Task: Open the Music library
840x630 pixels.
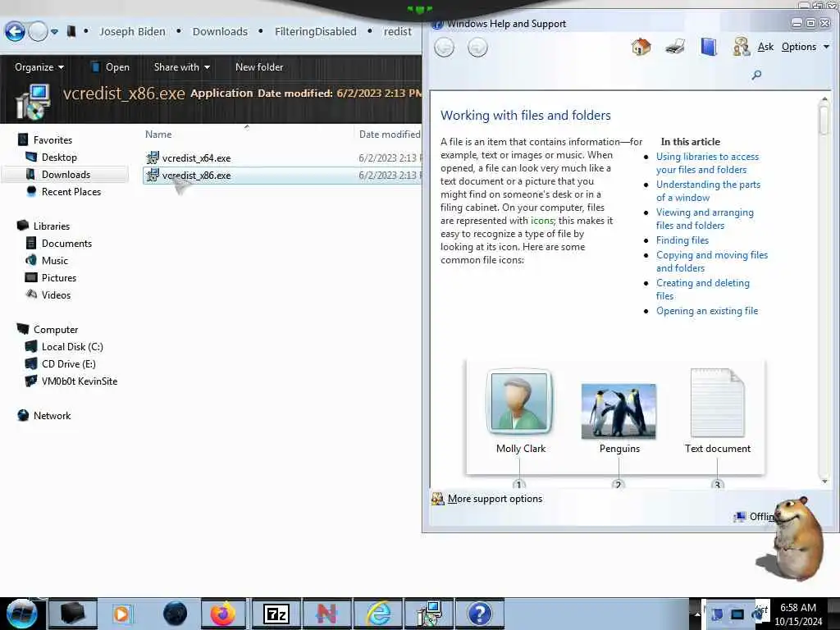Action: (x=55, y=260)
